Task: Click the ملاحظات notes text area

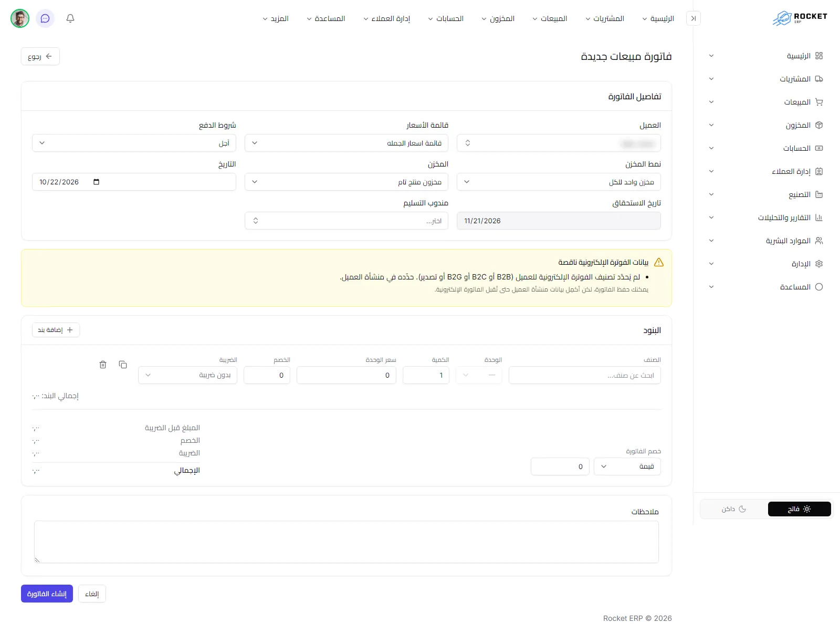Action: 346,542
